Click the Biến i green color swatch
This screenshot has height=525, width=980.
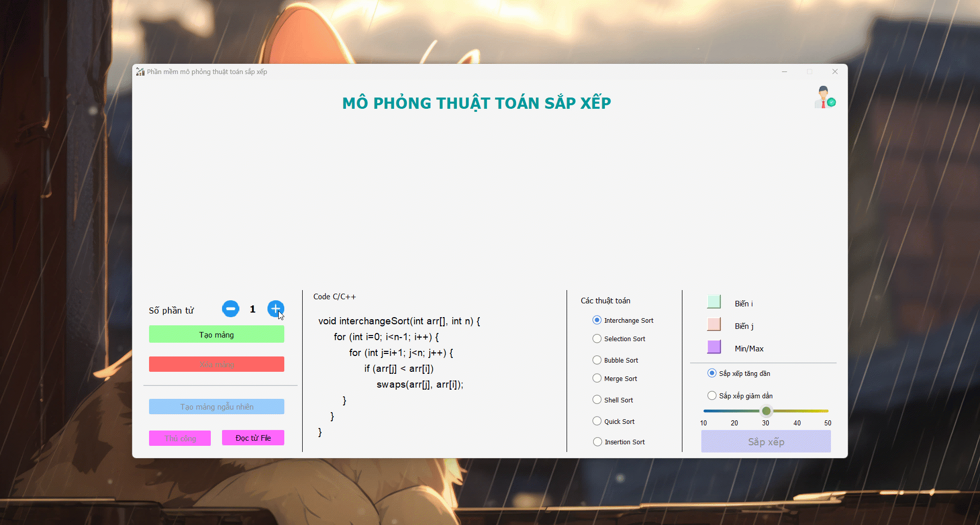pyautogui.click(x=714, y=302)
